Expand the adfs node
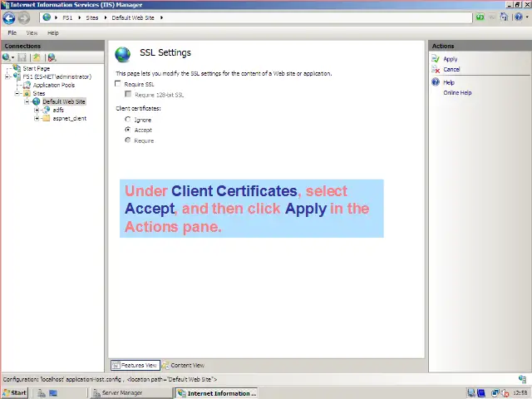Viewport: 532px width, 399px height. point(37,110)
